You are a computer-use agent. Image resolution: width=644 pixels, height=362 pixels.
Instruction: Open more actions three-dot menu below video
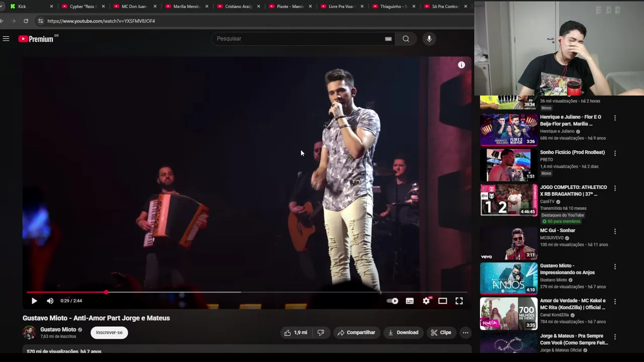(465, 332)
